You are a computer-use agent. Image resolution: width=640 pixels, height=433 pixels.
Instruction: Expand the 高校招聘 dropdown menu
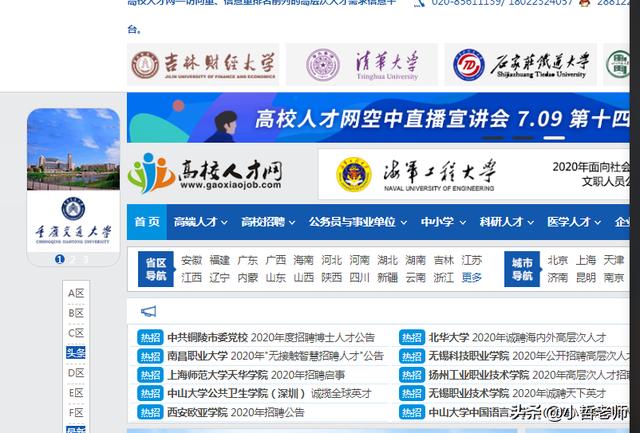click(x=268, y=222)
